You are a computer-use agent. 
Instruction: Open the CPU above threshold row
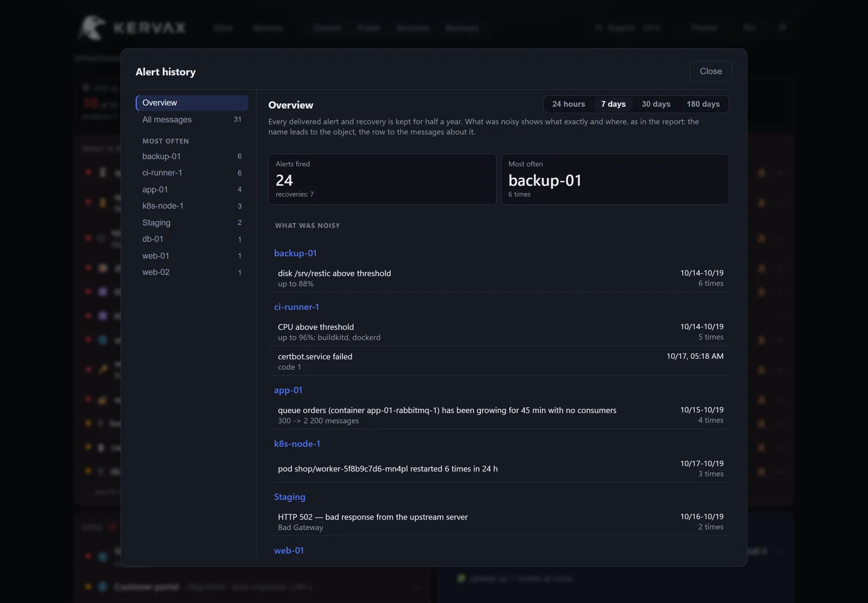[498, 332]
